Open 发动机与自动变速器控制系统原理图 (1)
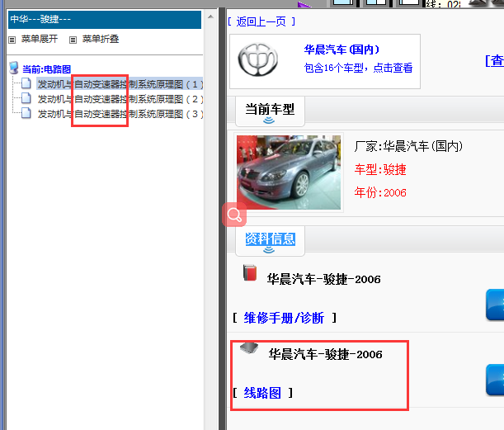The image size is (504, 430). [x=120, y=84]
